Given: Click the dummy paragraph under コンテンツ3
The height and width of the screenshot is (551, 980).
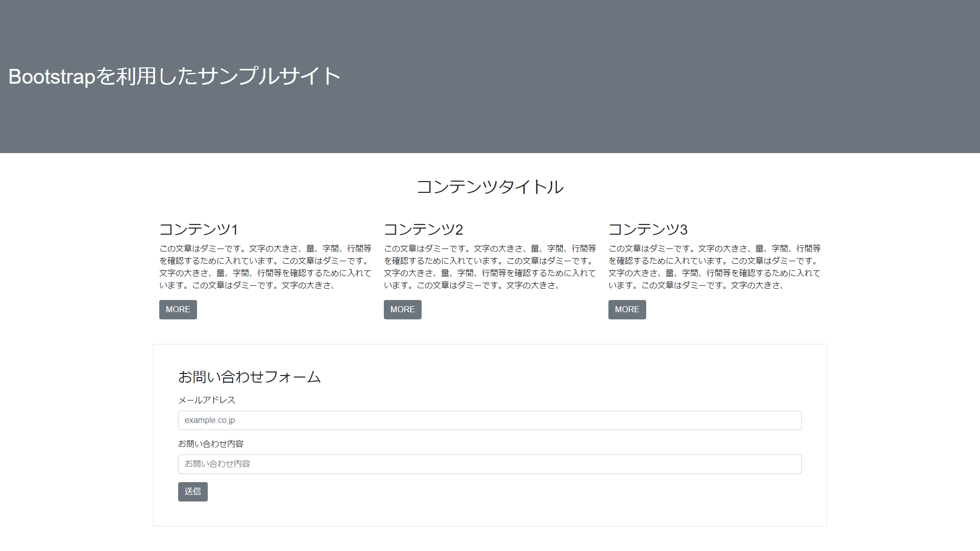Looking at the screenshot, I should pyautogui.click(x=714, y=267).
